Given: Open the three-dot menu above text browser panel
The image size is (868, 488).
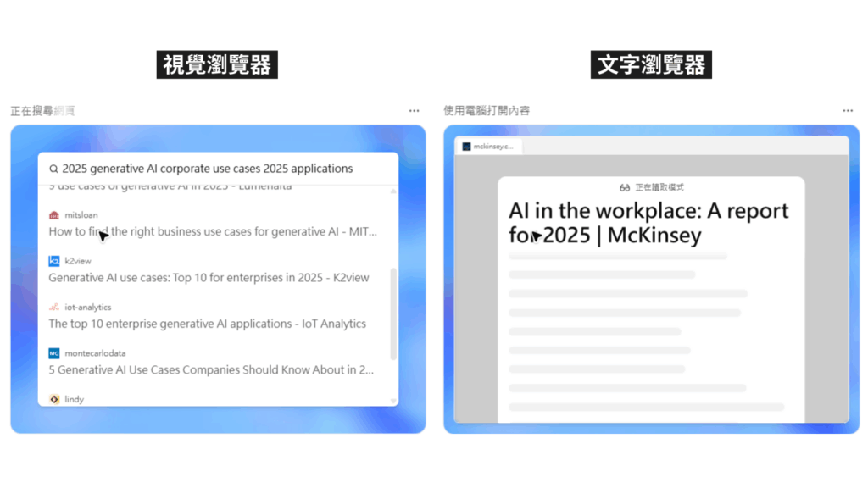Looking at the screenshot, I should [848, 111].
